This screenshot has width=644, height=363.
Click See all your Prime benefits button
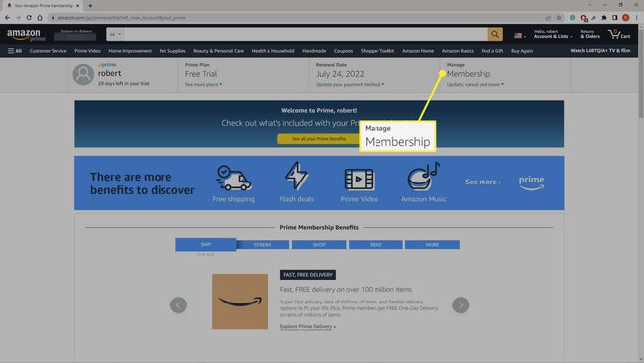(x=319, y=139)
